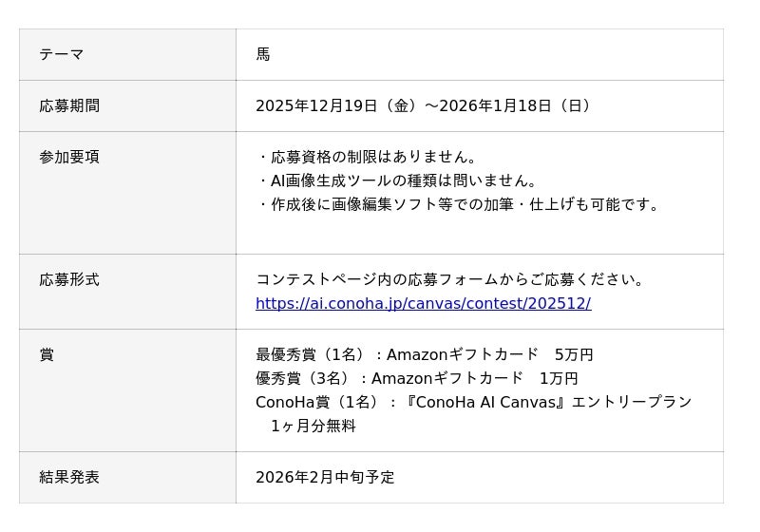Click the 賞 header cell
Image resolution: width=760 pixels, height=532 pixels.
[47, 355]
